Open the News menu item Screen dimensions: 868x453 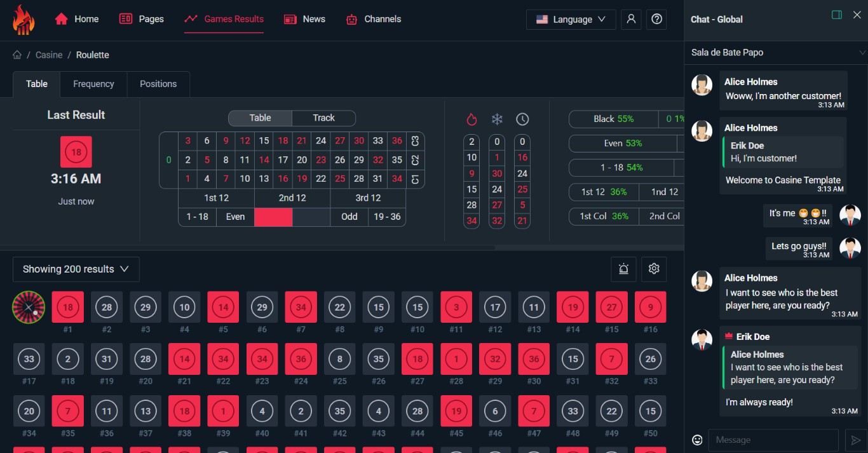304,19
